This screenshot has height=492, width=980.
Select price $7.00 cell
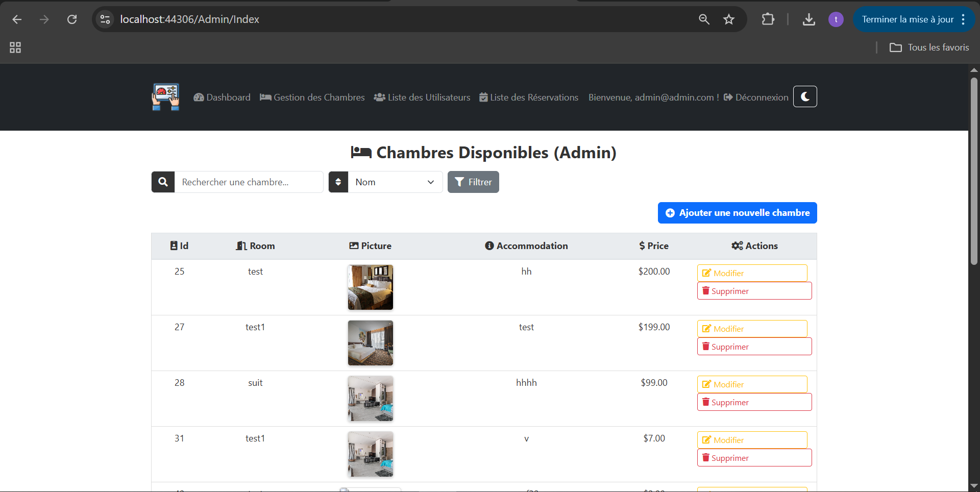(654, 438)
